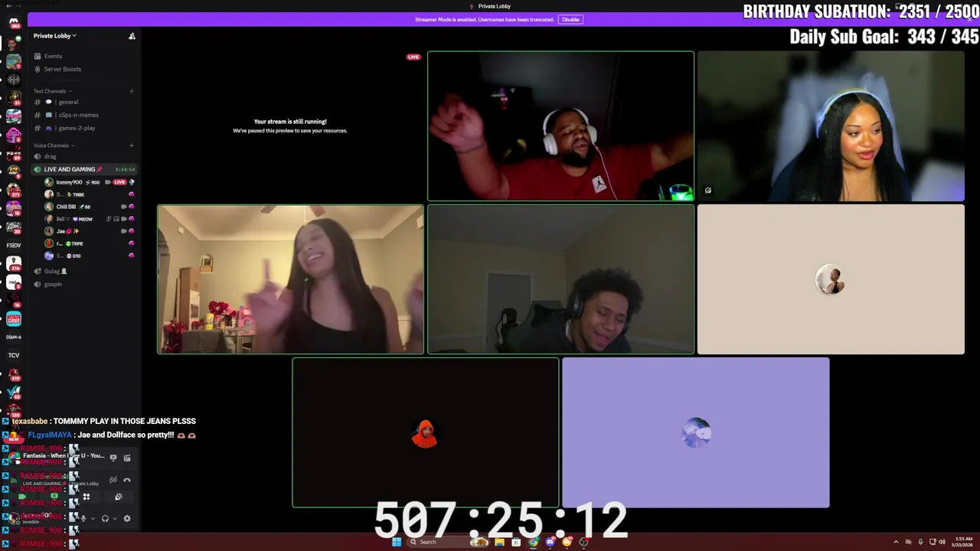Toggle noise suppression icon
The height and width of the screenshot is (551, 980).
click(113, 480)
